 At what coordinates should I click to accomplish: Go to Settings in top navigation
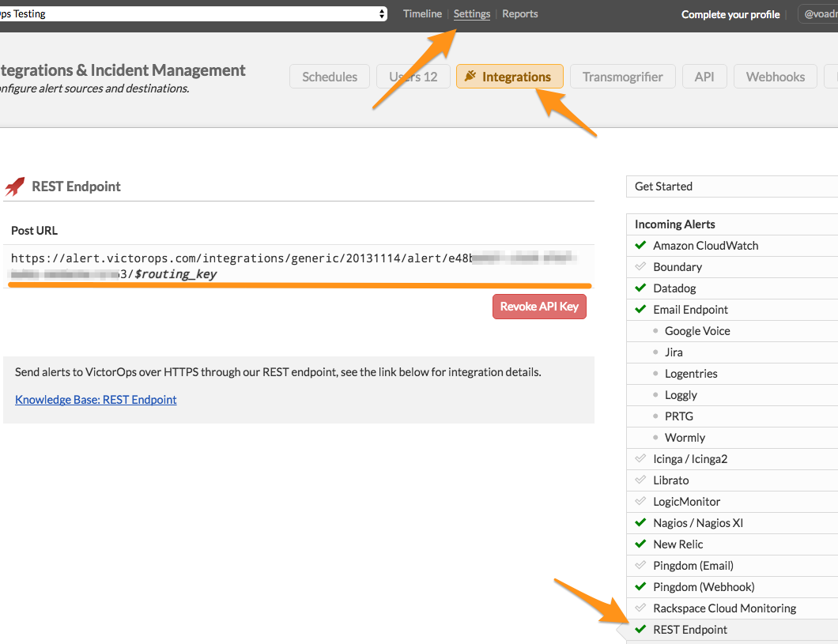[x=471, y=14]
